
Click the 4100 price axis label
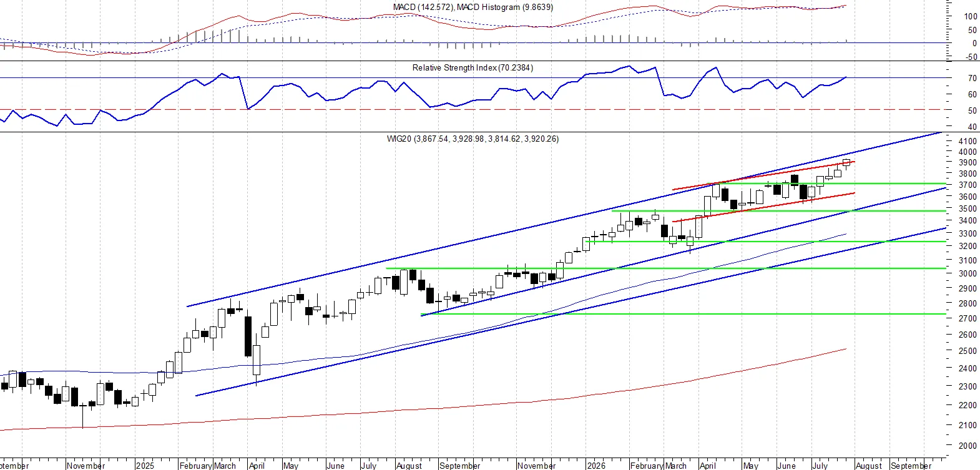(x=968, y=142)
